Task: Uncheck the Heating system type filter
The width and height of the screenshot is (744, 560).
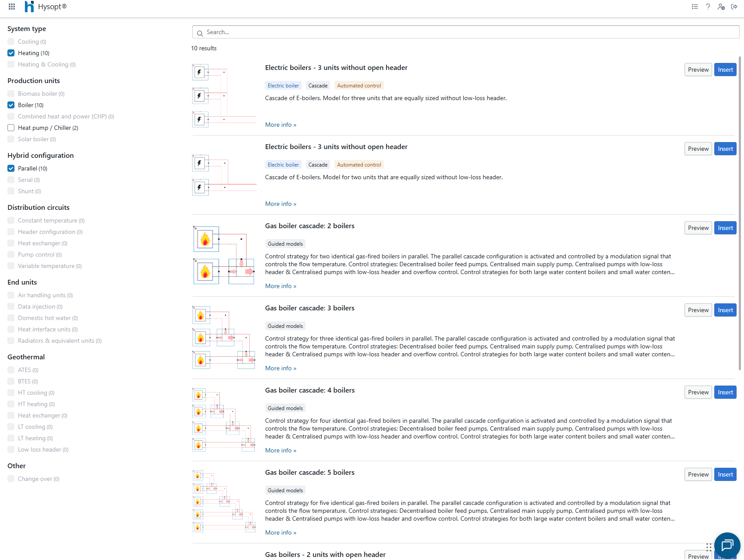Action: click(x=11, y=53)
